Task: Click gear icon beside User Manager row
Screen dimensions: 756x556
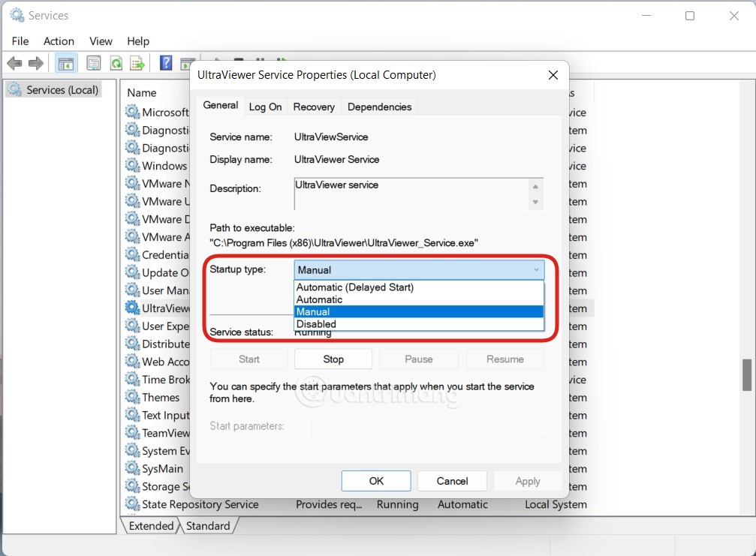Action: tap(133, 290)
